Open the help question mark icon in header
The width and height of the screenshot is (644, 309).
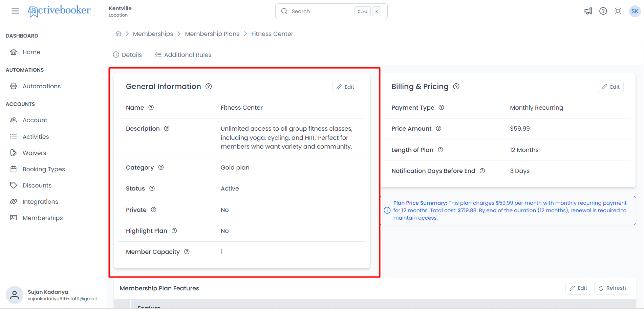[603, 11]
